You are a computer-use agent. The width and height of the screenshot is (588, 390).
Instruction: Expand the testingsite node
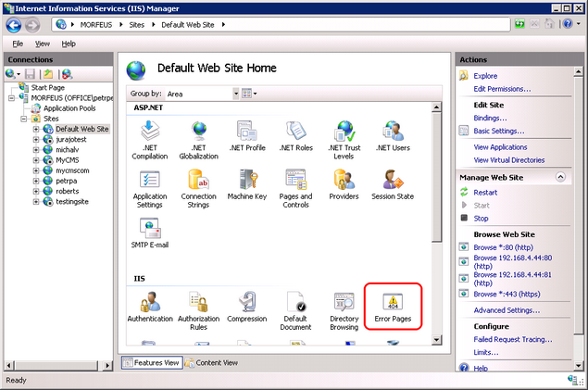[36, 202]
